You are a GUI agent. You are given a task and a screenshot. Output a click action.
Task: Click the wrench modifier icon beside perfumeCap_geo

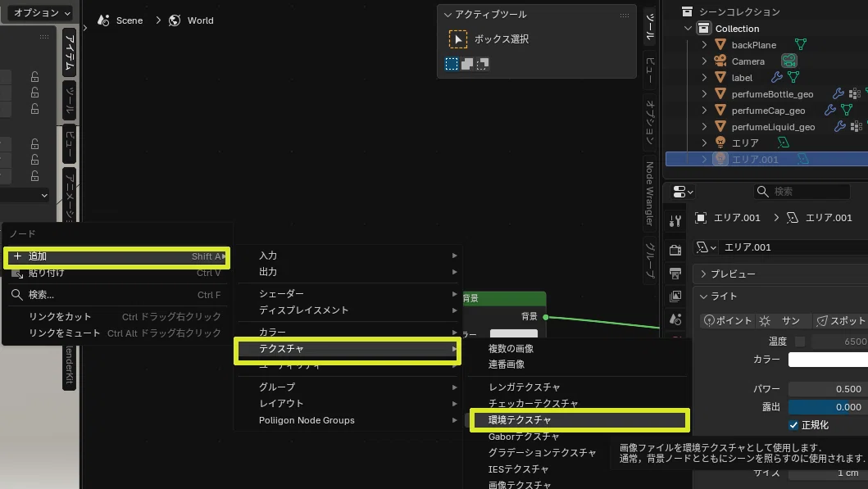tap(829, 110)
